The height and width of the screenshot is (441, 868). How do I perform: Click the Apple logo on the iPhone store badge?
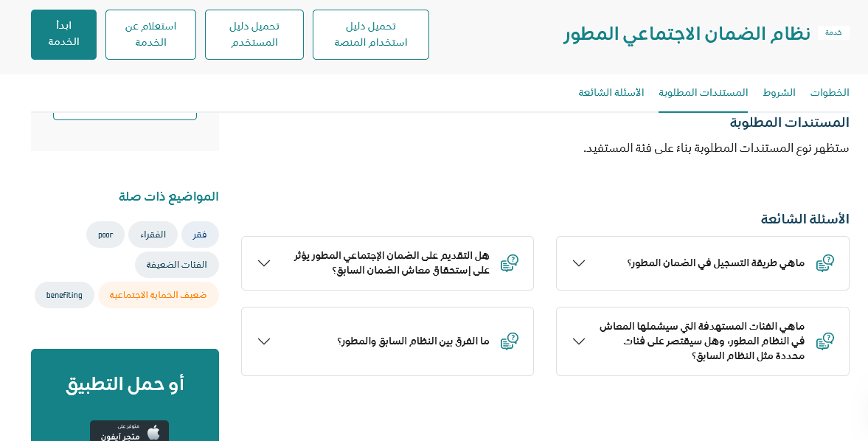(153, 432)
